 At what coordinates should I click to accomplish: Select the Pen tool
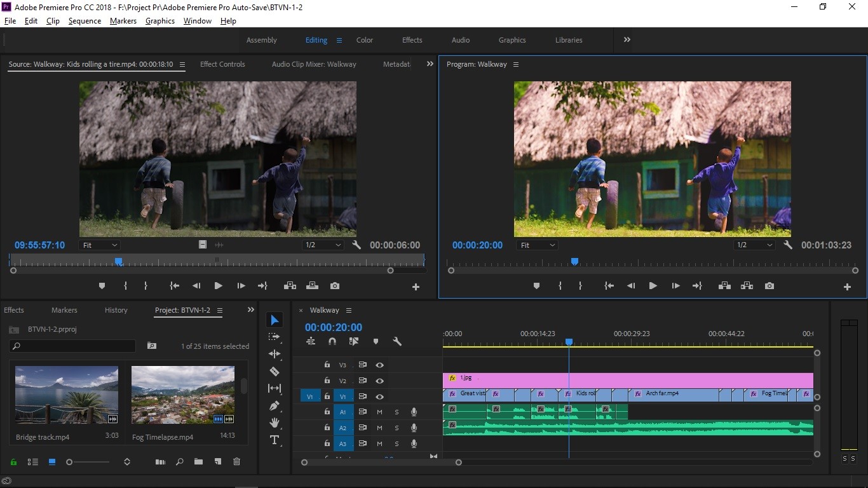[275, 405]
